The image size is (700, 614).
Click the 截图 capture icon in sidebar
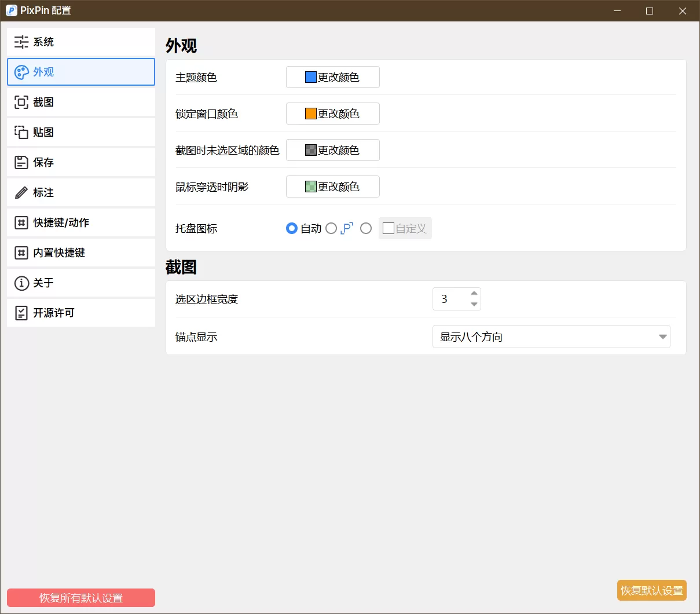tap(21, 102)
